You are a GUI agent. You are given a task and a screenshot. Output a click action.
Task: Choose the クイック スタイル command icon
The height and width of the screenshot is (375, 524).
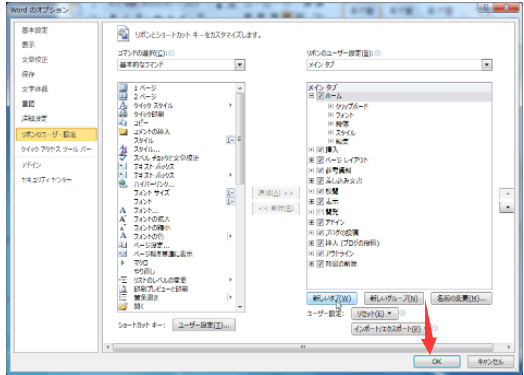pyautogui.click(x=123, y=105)
